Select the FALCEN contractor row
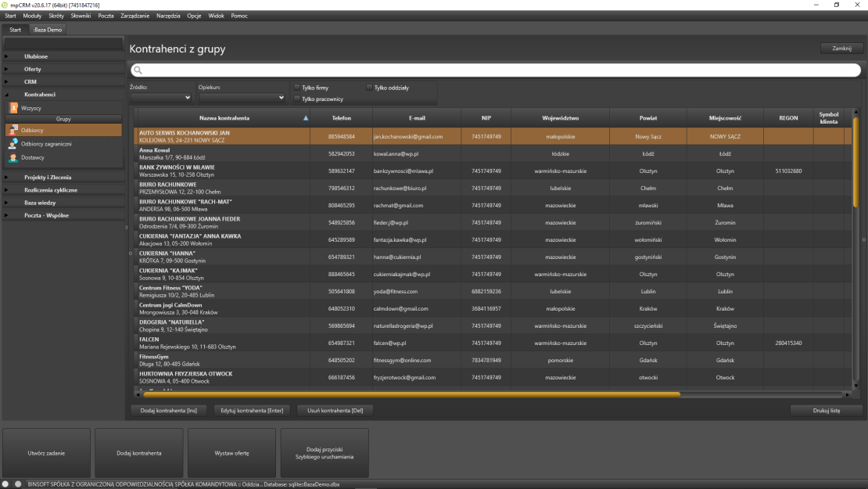Image resolution: width=868 pixels, height=489 pixels. click(493, 343)
